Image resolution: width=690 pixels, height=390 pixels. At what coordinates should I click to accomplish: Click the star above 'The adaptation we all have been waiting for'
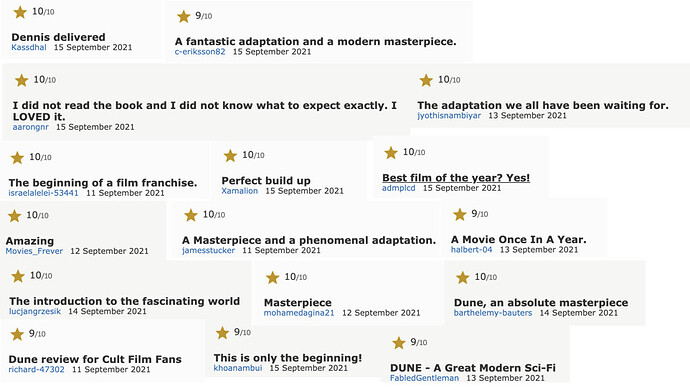426,80
